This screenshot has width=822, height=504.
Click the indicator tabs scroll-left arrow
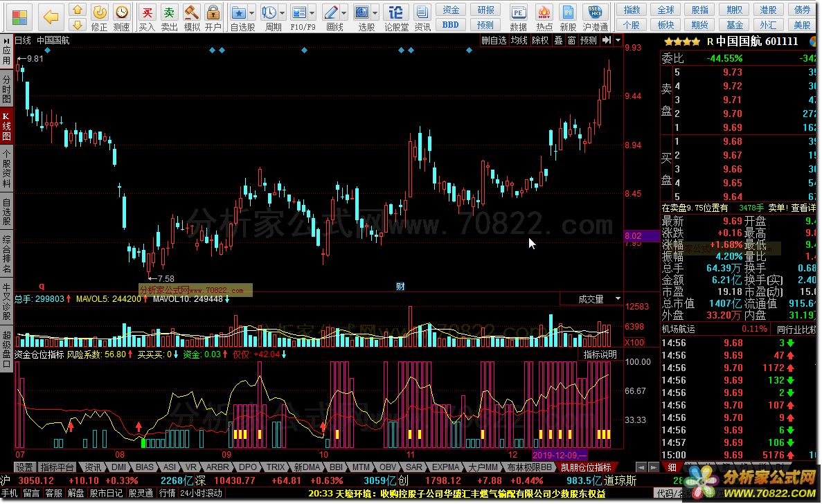coord(641,467)
